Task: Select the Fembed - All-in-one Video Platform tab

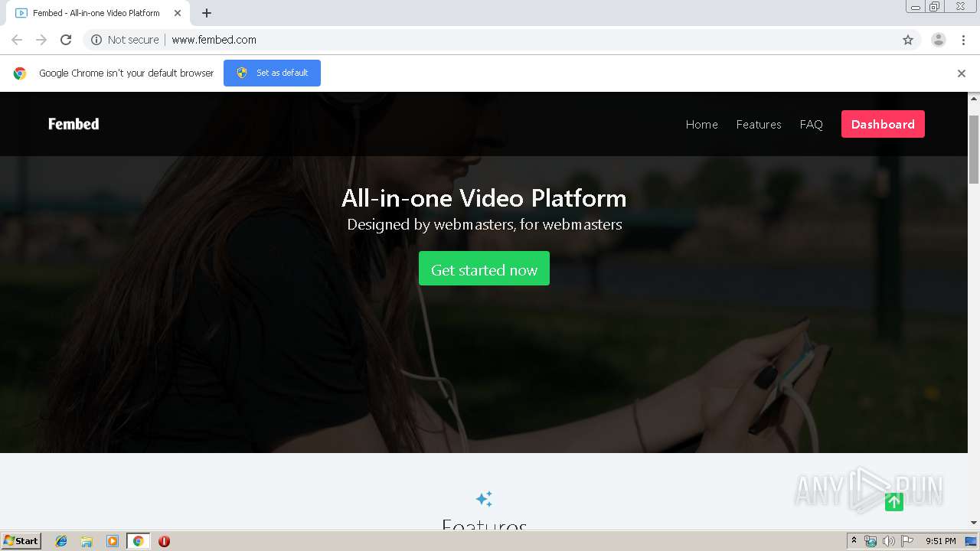Action: tap(96, 13)
